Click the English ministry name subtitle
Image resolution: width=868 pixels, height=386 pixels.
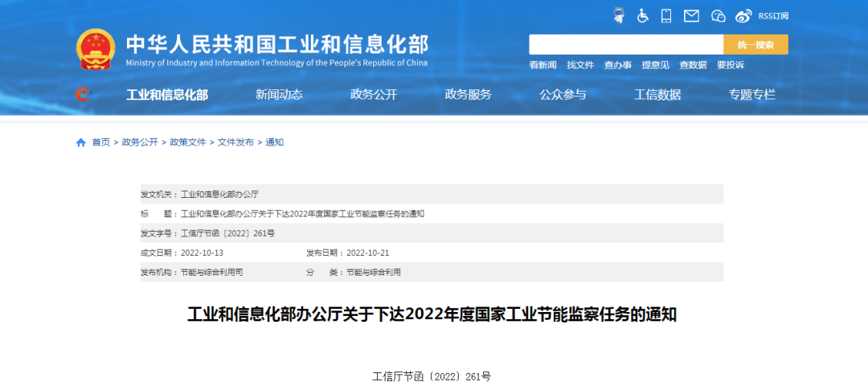276,63
